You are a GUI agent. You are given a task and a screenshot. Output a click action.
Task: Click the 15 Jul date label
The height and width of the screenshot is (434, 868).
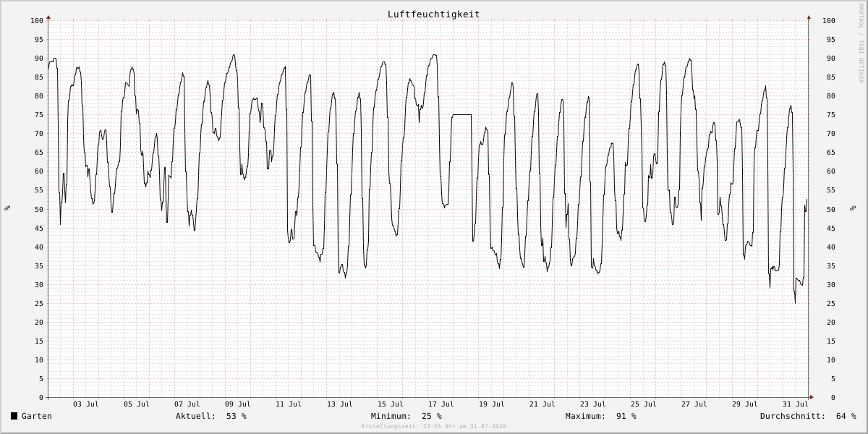click(x=390, y=404)
